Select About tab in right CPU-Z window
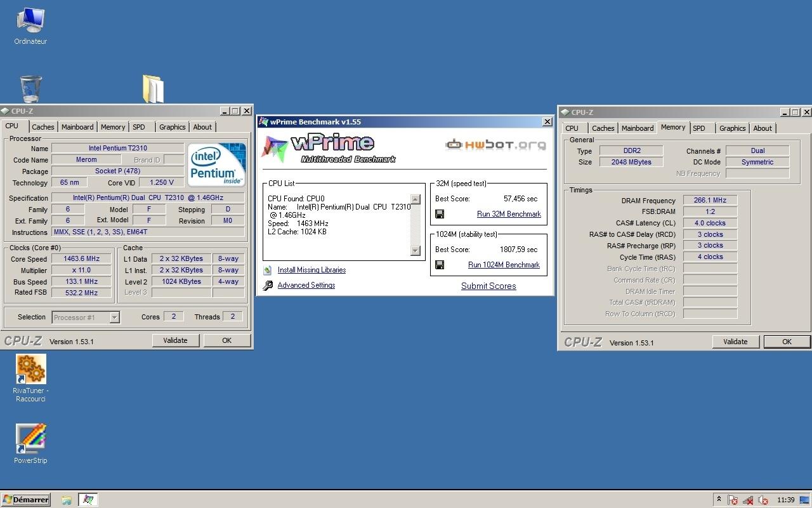812x508 pixels. click(763, 128)
